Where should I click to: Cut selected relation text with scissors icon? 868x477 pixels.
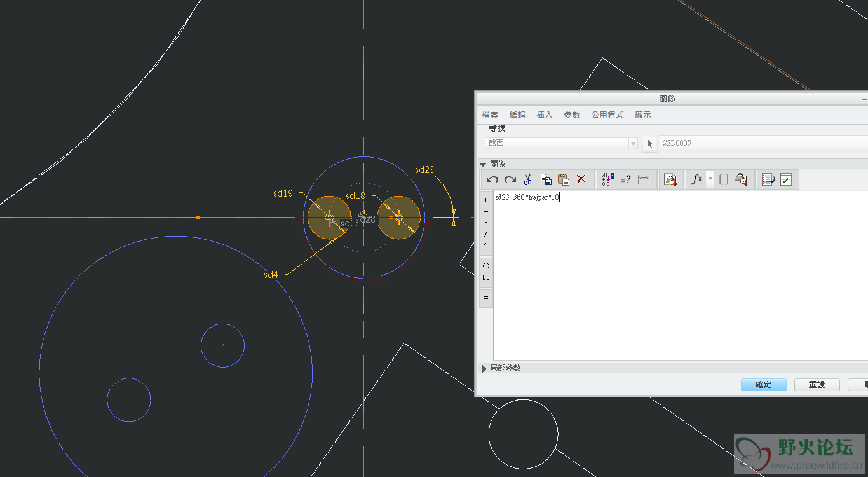point(527,179)
